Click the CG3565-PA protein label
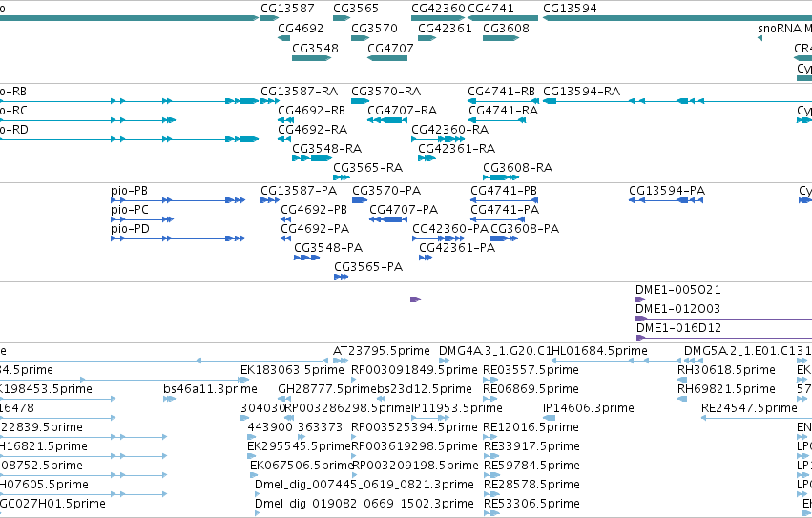812x518 pixels. [368, 267]
